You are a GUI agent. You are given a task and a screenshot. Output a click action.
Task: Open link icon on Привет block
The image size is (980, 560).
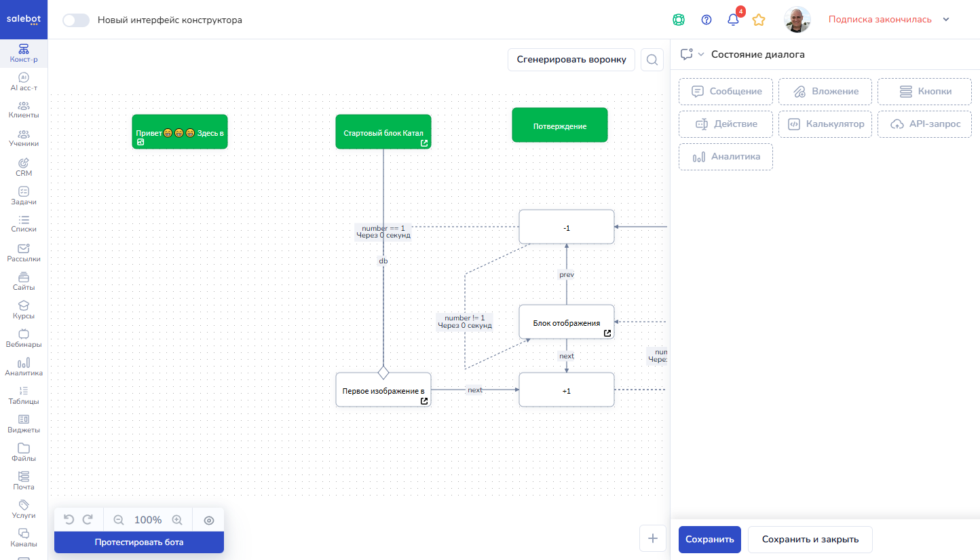pyautogui.click(x=140, y=143)
